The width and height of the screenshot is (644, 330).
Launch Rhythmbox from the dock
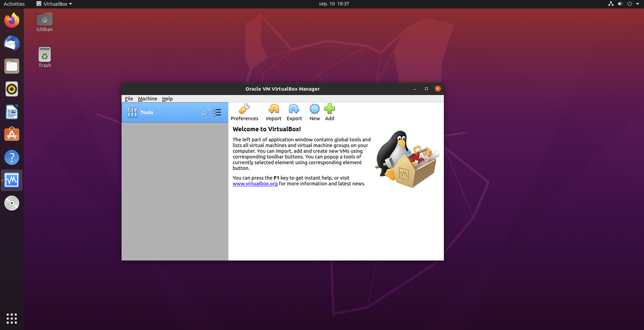[12, 89]
